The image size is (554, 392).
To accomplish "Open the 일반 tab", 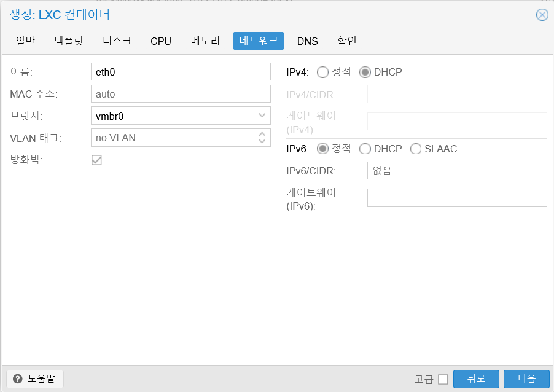I will pyautogui.click(x=25, y=41).
